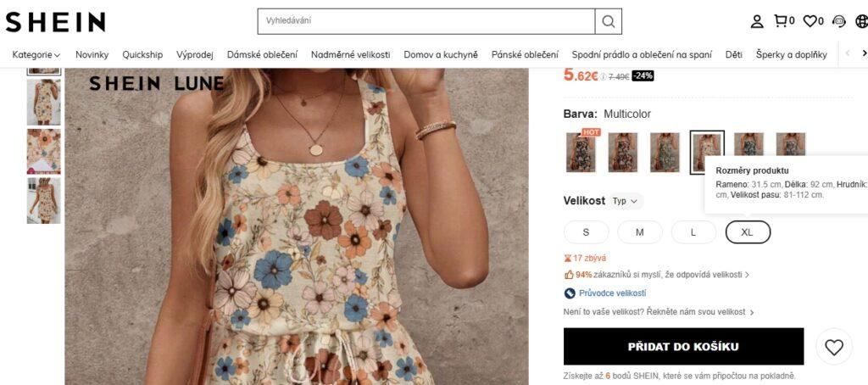Open customer support headset icon

coord(839,21)
